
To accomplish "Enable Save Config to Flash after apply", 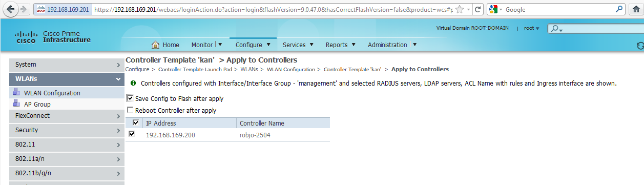I will pyautogui.click(x=130, y=98).
